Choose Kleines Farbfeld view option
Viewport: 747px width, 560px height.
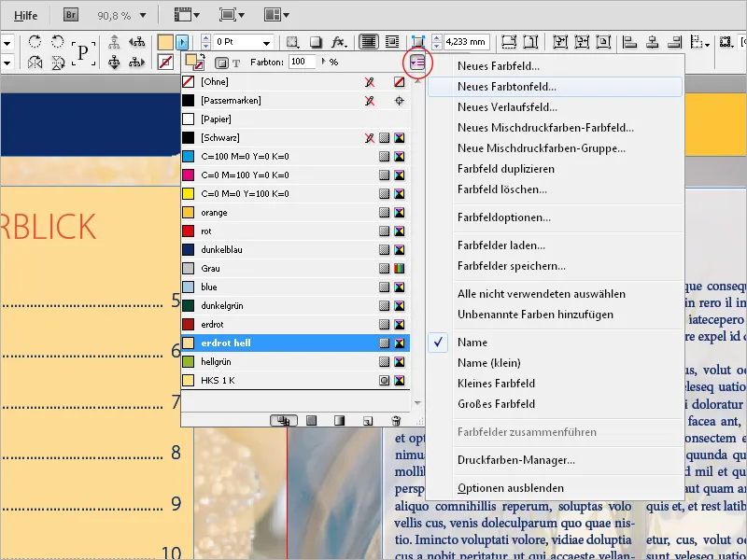555,384
